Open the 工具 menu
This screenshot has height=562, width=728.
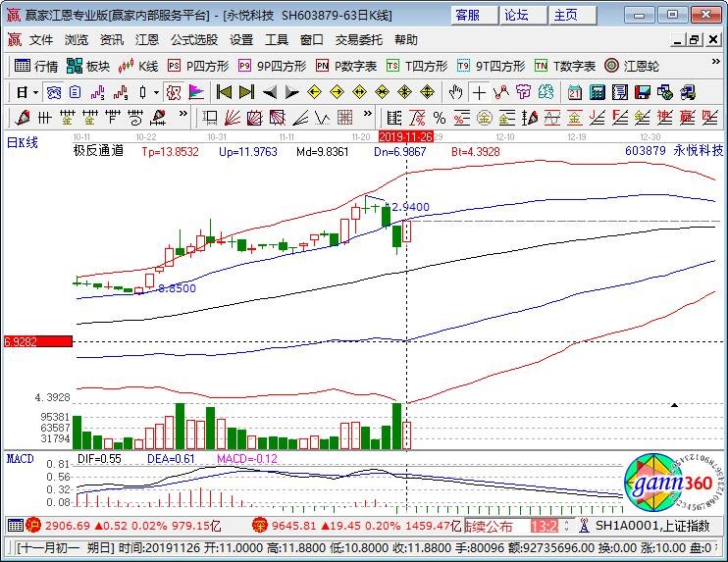pos(277,40)
